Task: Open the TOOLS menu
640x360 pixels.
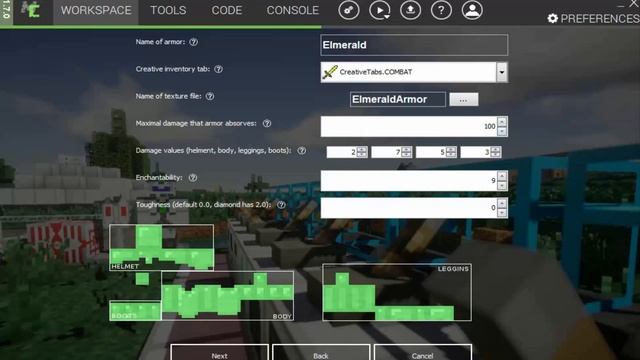Action: [168, 11]
